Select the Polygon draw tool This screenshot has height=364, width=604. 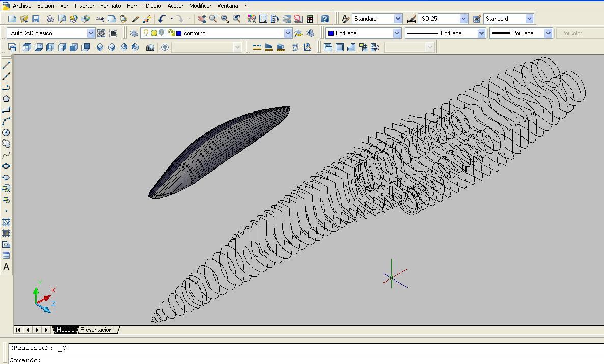(6, 99)
